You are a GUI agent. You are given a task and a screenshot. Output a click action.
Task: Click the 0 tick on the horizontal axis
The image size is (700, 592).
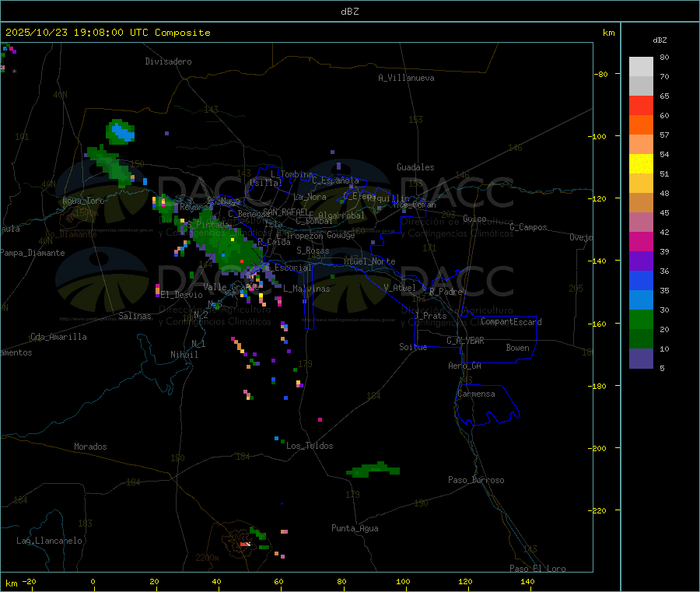(93, 581)
